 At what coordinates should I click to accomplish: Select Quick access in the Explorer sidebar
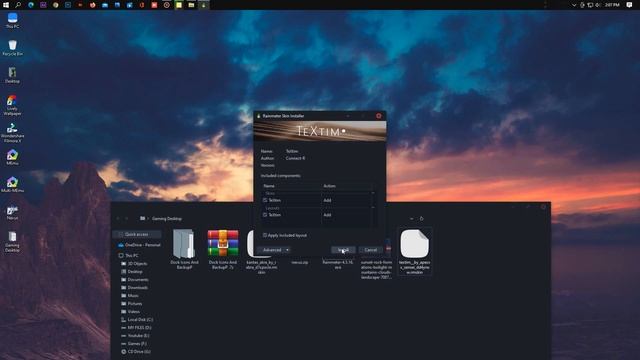click(136, 234)
